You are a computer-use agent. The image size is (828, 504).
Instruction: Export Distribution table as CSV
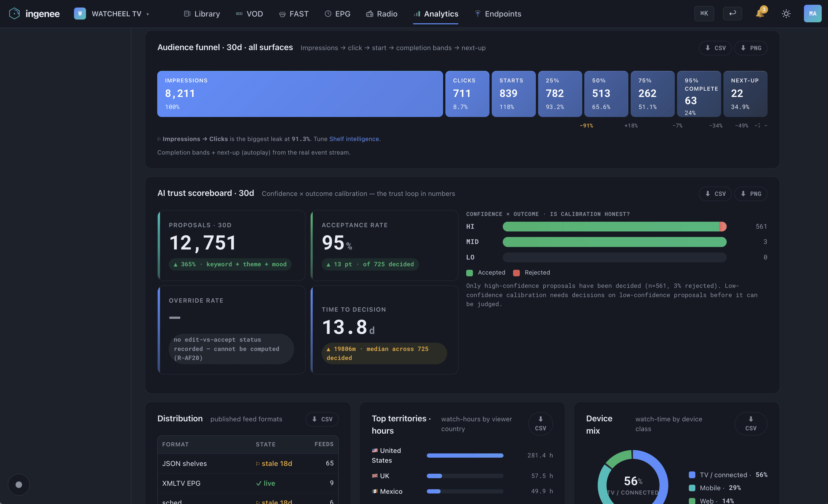pyautogui.click(x=322, y=419)
